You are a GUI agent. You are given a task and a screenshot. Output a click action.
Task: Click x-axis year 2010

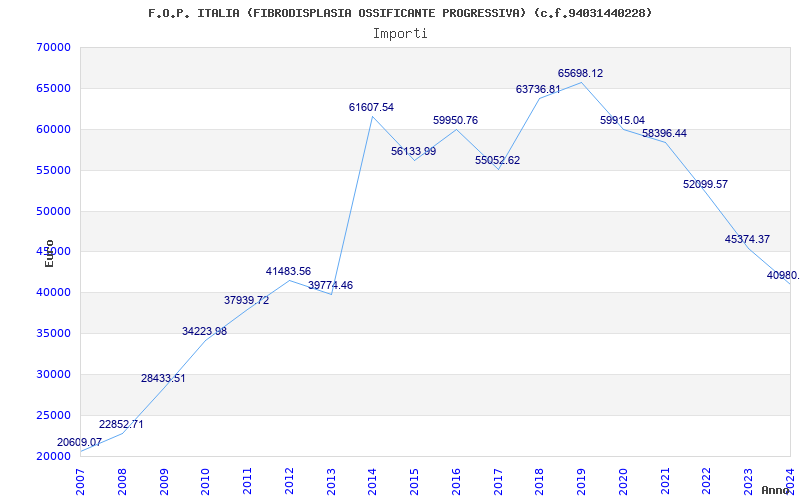pyautogui.click(x=206, y=482)
